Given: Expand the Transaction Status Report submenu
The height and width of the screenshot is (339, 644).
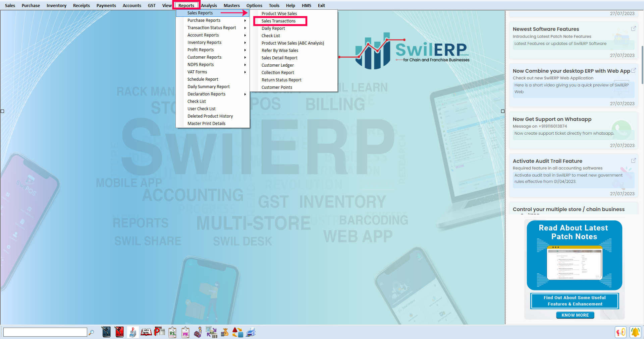Looking at the screenshot, I should click(213, 28).
